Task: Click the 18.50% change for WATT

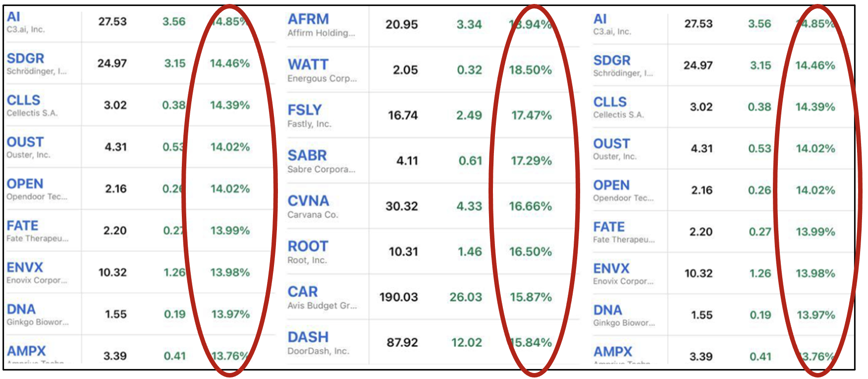Action: click(x=531, y=70)
